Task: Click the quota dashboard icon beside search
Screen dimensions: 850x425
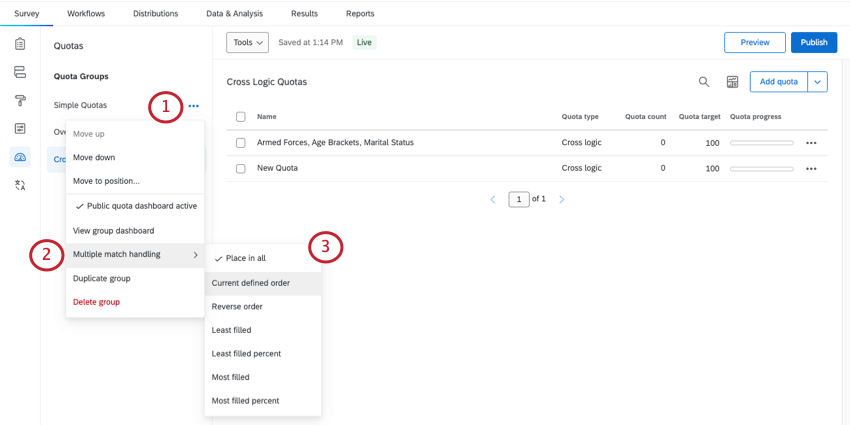Action: coord(732,82)
